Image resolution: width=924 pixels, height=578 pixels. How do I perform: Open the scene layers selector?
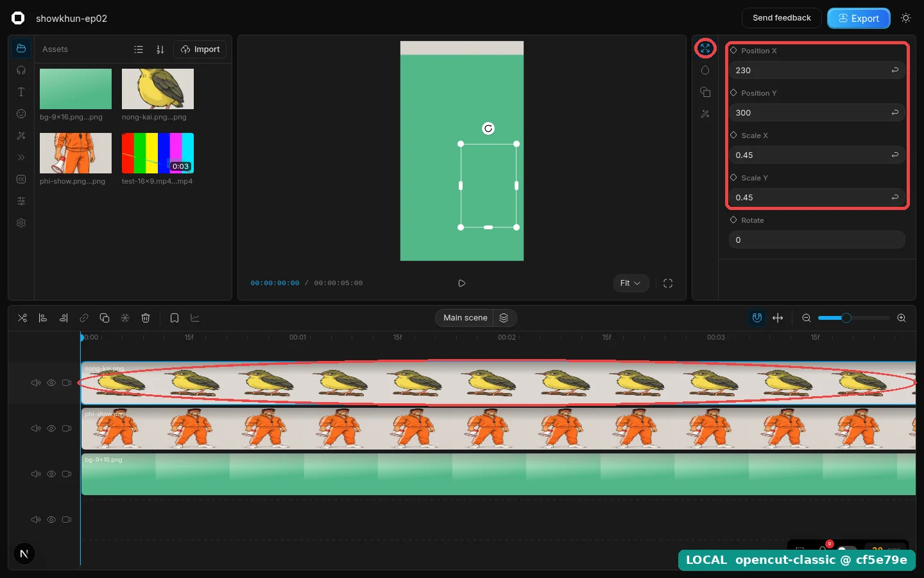[x=504, y=318]
